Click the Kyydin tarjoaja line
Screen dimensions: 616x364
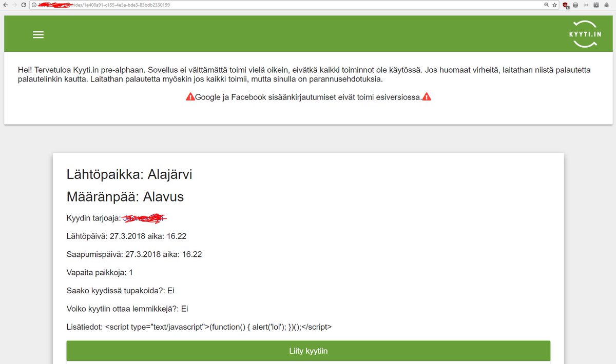click(x=117, y=218)
